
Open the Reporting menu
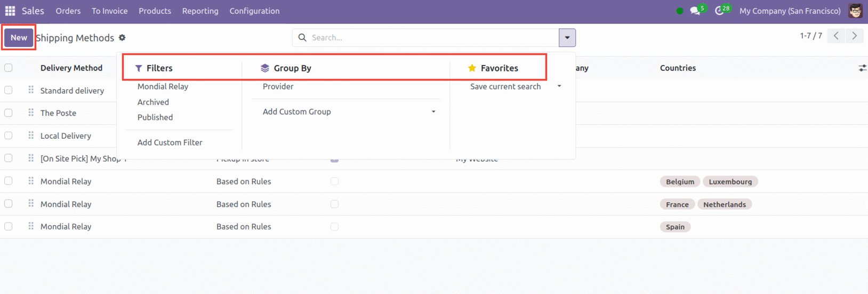coord(200,11)
